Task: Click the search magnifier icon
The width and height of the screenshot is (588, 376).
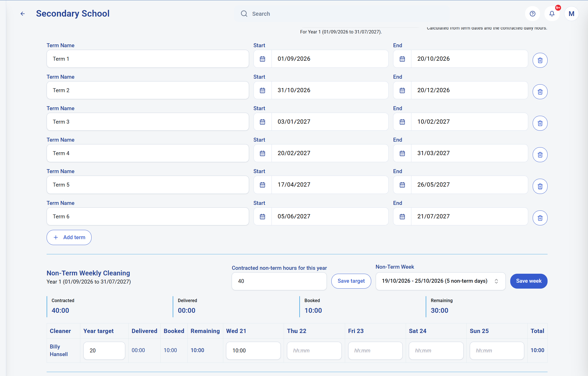Action: pos(244,13)
